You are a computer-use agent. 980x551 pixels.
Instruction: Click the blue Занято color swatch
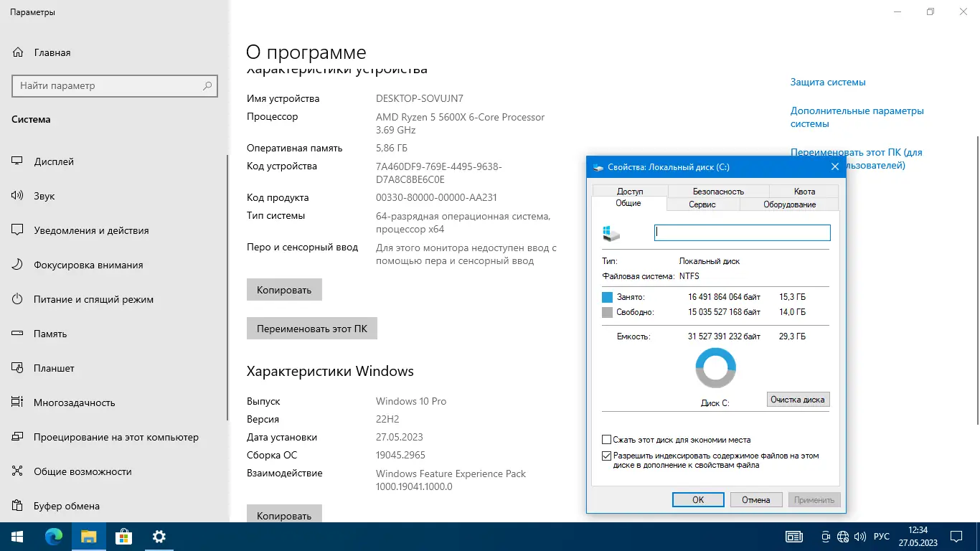608,297
